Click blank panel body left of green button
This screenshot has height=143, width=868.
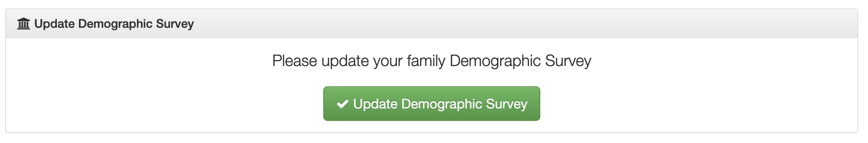point(165,104)
